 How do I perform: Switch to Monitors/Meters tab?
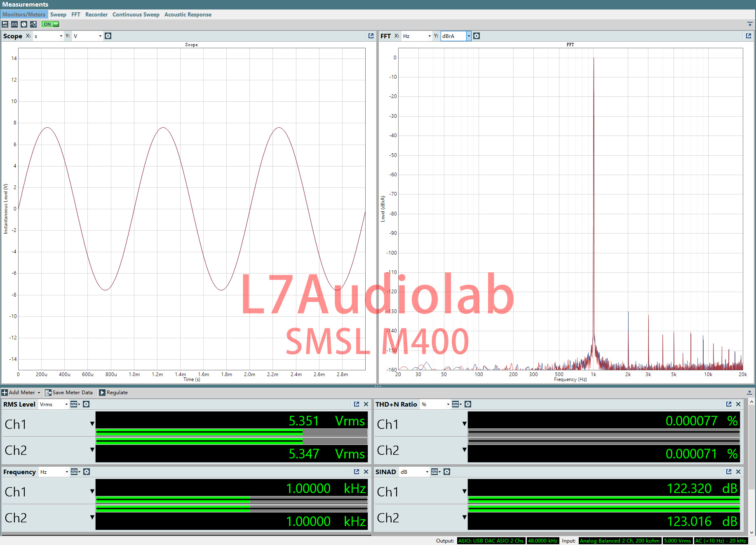tap(24, 14)
